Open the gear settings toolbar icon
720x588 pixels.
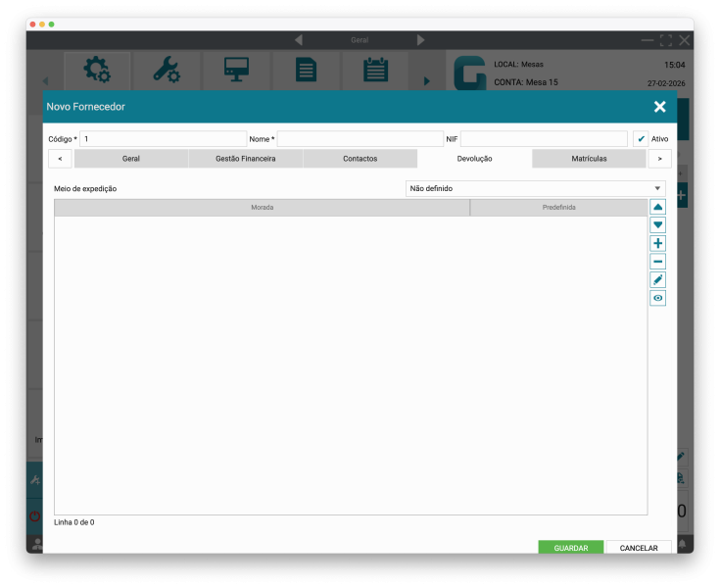(97, 71)
